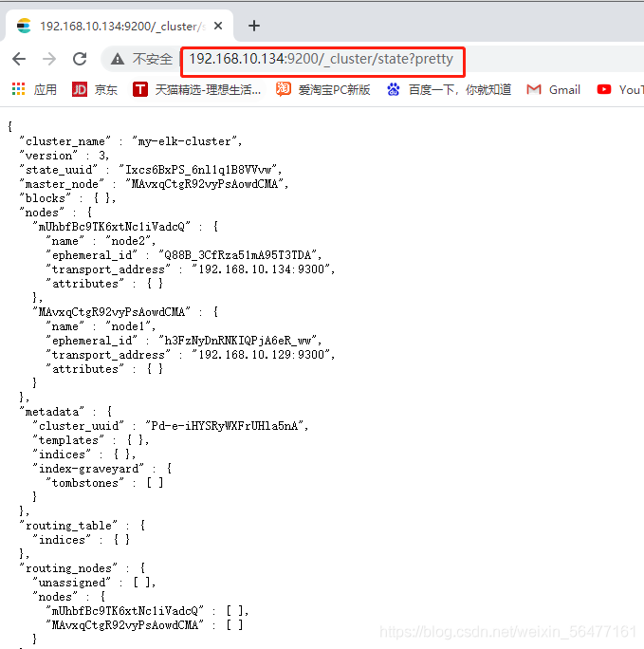Viewport: 644px width, 649px height.
Task: View the not-secure warning icon
Action: tap(118, 59)
